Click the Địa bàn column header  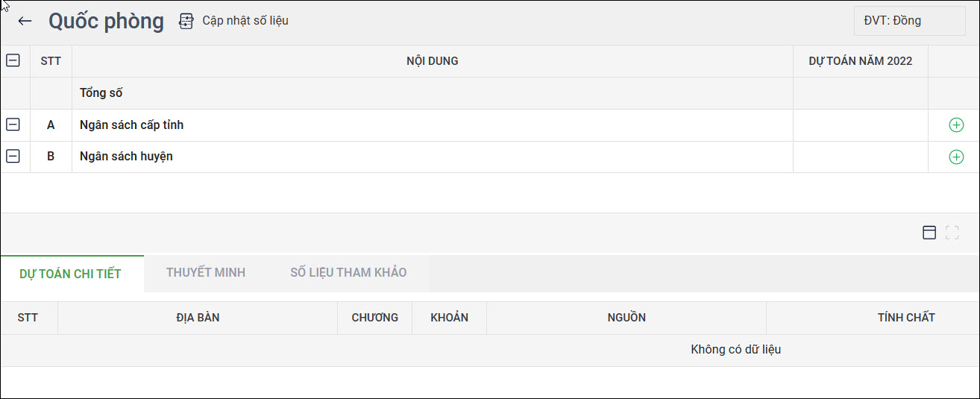pos(198,318)
